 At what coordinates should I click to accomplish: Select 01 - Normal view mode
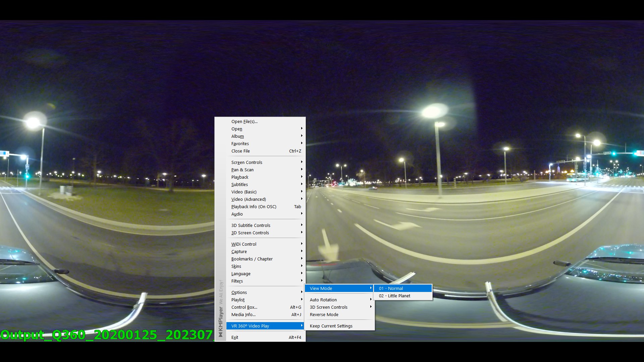point(403,288)
